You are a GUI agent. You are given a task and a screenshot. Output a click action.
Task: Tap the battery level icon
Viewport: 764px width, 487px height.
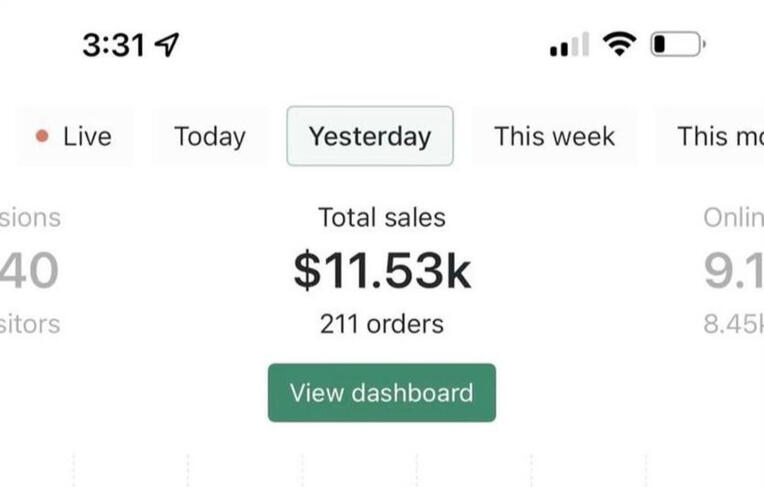tap(678, 45)
